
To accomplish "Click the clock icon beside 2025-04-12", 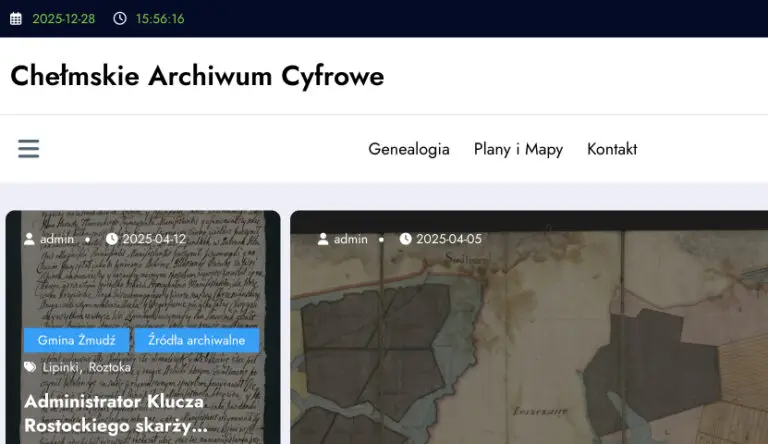I will (112, 239).
